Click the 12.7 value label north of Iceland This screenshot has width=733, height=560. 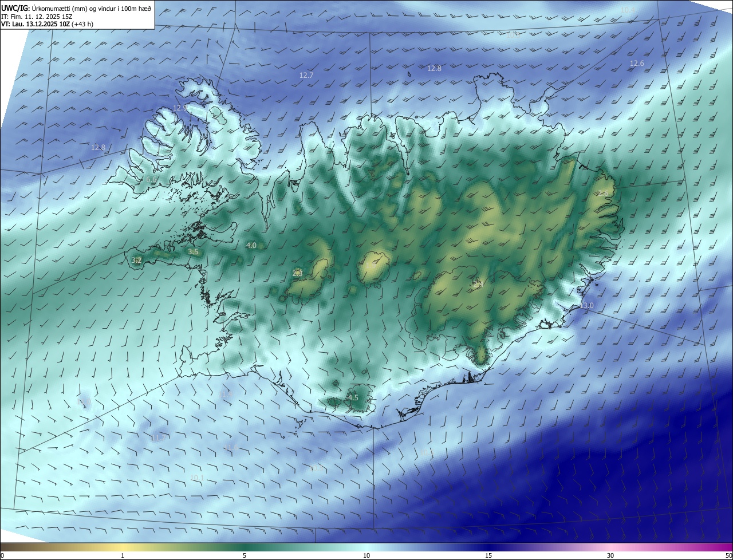pos(306,75)
